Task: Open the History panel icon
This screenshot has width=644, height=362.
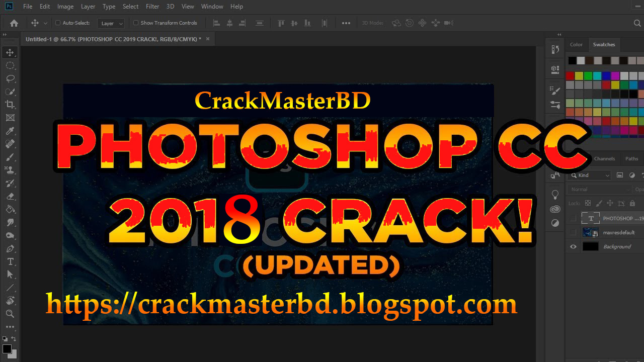Action: (555, 49)
